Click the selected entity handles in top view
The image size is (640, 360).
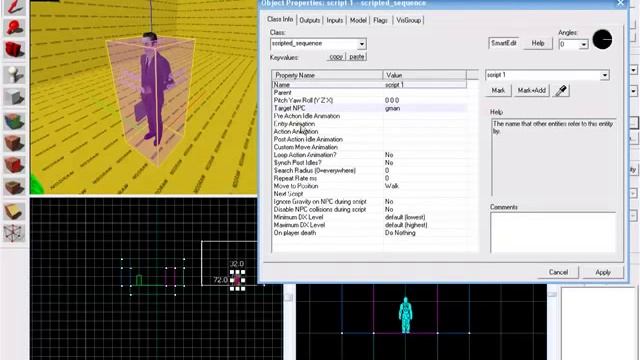click(237, 280)
